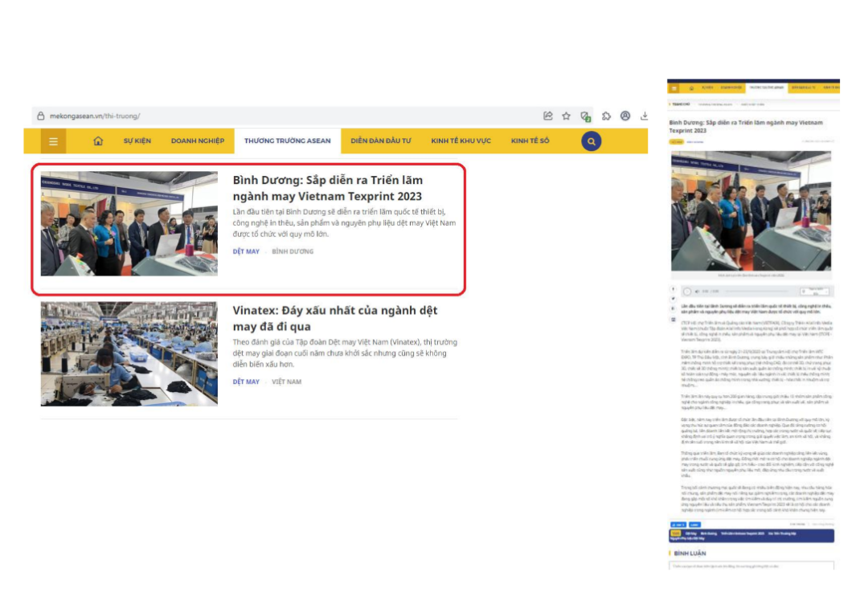Open the browser extensions puzzle icon
Screen dimensions: 868x600
[607, 116]
